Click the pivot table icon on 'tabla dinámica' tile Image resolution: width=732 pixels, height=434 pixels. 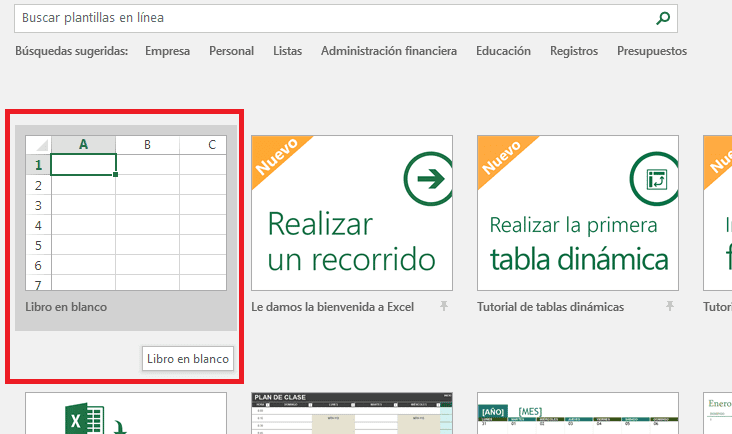pos(654,180)
